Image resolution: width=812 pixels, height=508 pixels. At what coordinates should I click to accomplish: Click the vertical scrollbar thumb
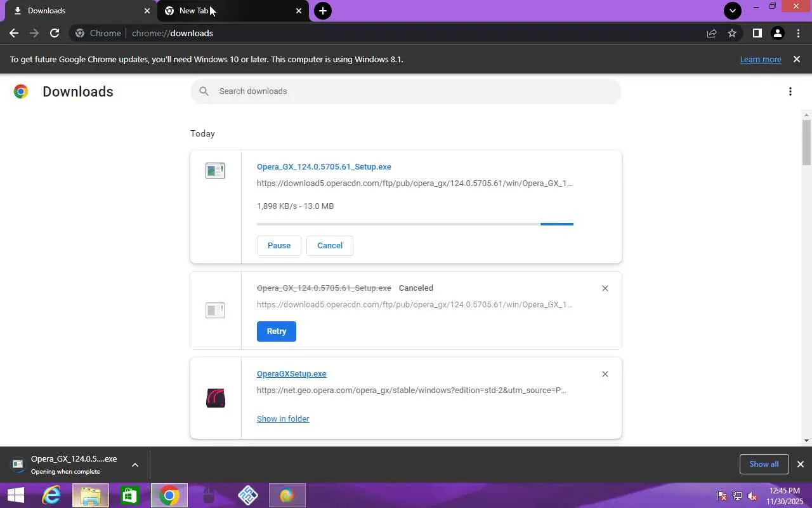(807, 142)
